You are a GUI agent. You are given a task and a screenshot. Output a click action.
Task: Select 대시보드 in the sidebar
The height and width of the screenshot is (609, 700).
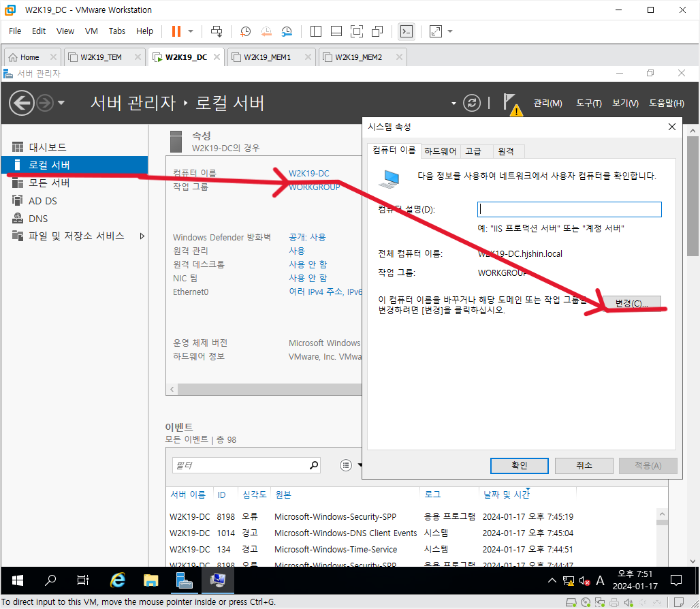74,147
